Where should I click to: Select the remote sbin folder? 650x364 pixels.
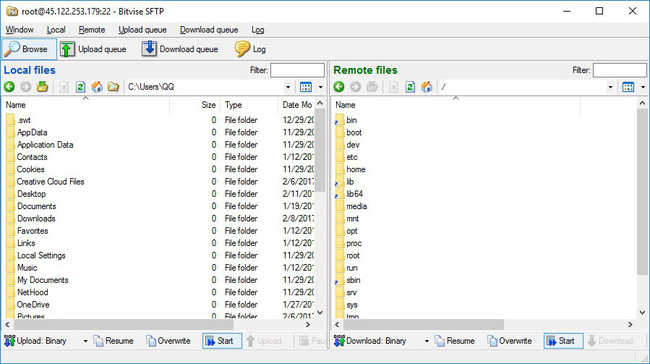[353, 280]
